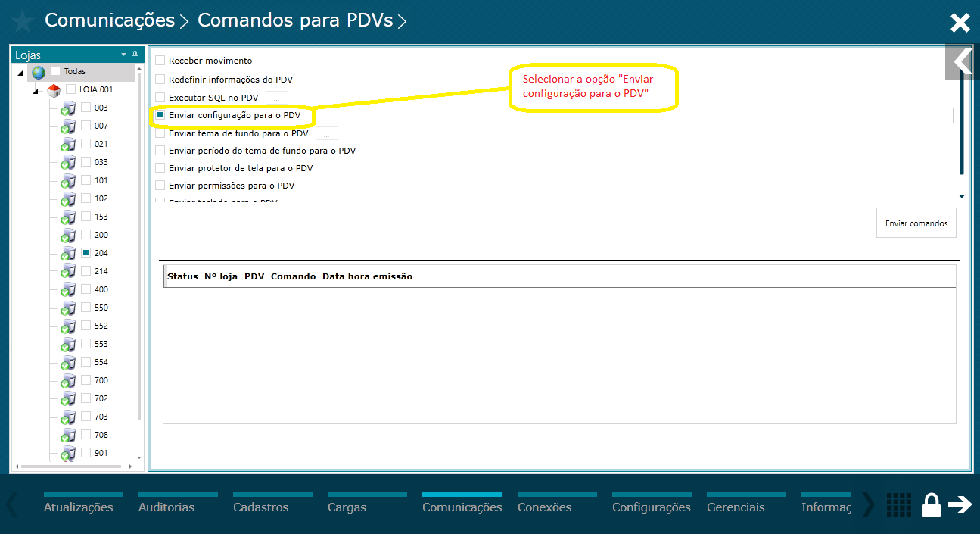Viewport: 980px width, 534px height.
Task: Click the right arrow logout icon
Action: coord(960,504)
